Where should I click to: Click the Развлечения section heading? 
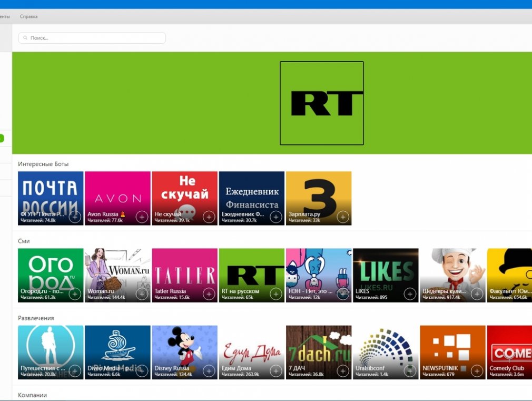(36, 318)
